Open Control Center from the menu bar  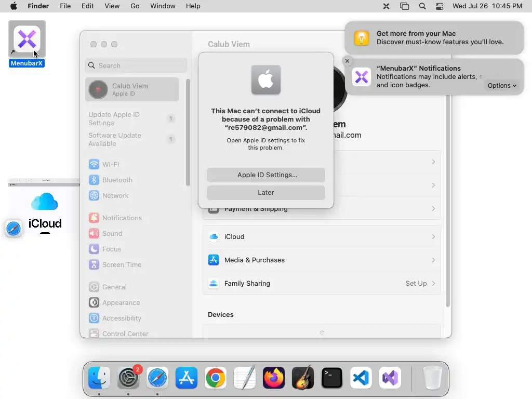440,6
